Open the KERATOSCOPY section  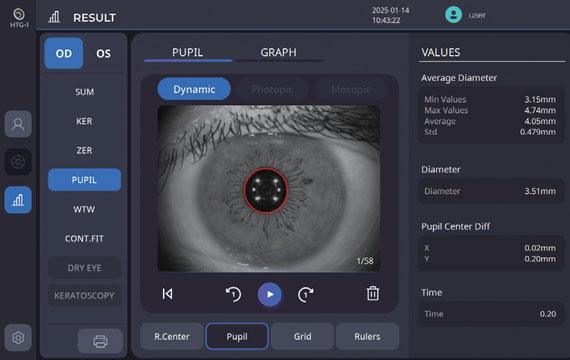[84, 295]
